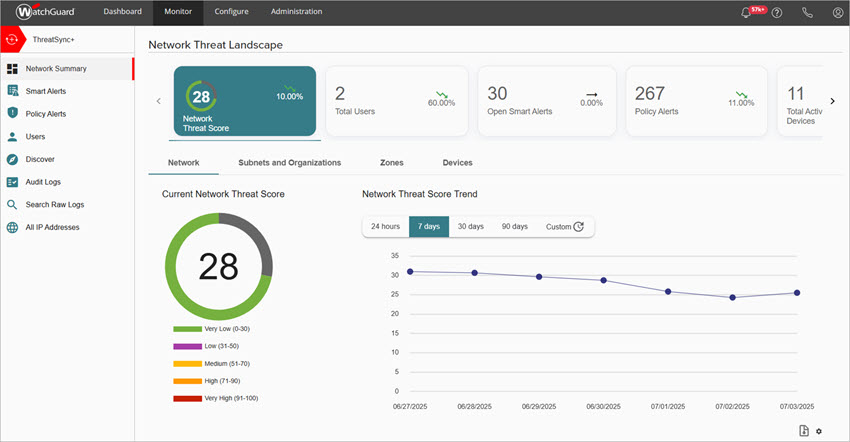Click the export report icon
Image resolution: width=850 pixels, height=442 pixels.
(x=804, y=431)
